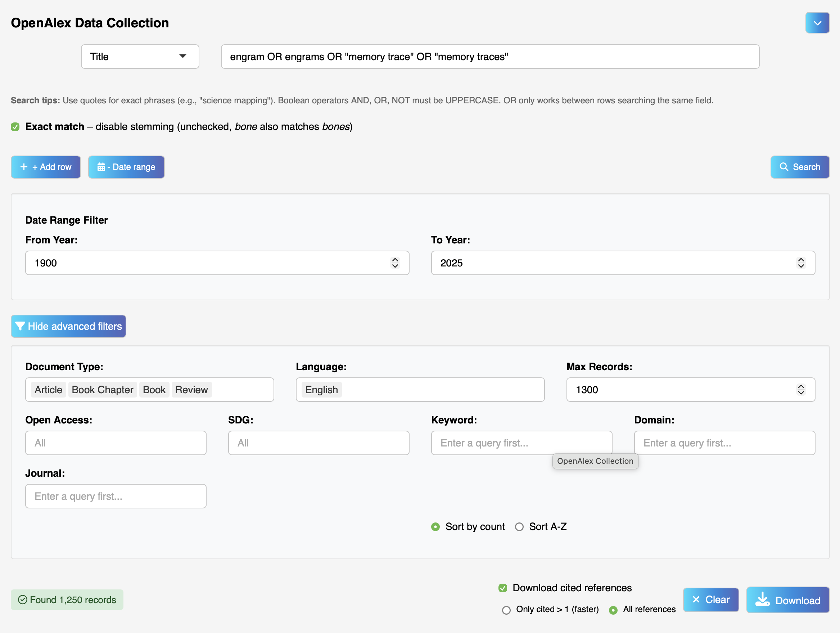Click the checkmark icon in Found records badge
840x633 pixels.
[x=23, y=600]
